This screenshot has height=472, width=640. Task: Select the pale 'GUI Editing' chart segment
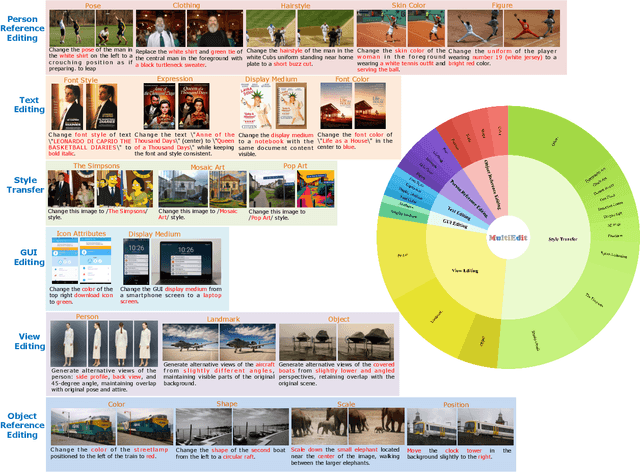point(456,223)
